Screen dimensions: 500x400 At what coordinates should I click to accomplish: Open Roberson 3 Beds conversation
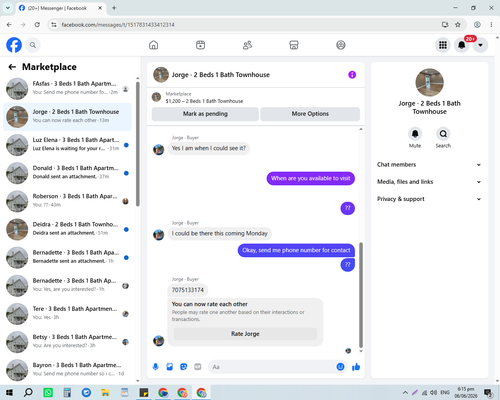tap(68, 201)
